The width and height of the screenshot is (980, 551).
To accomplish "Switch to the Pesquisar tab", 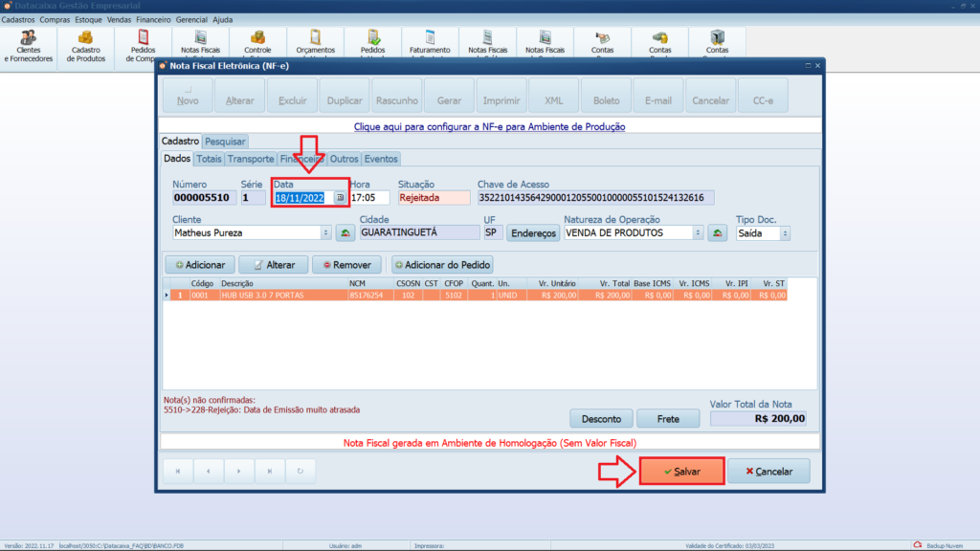I will click(x=225, y=142).
